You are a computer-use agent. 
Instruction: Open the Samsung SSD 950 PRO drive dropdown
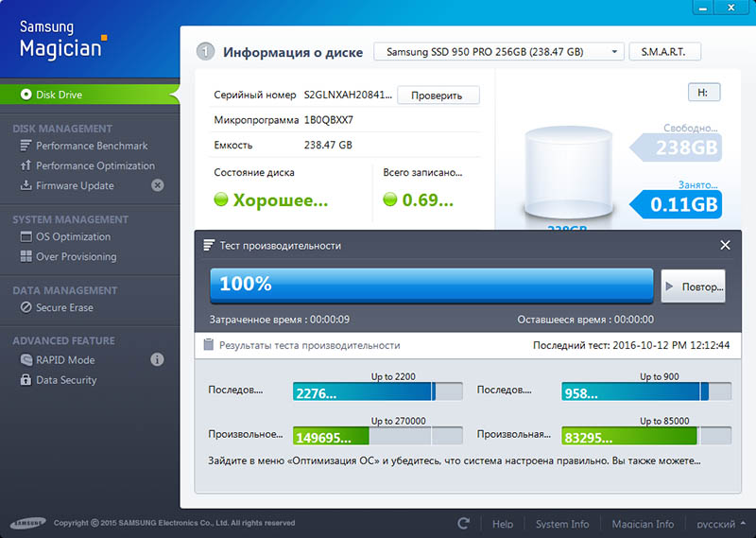click(x=499, y=52)
